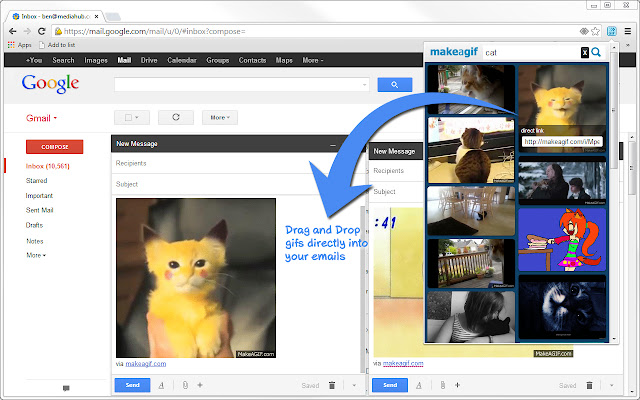Image resolution: width=640 pixels, height=400 pixels.
Task: Click Add to list bookmark
Action: [57, 45]
